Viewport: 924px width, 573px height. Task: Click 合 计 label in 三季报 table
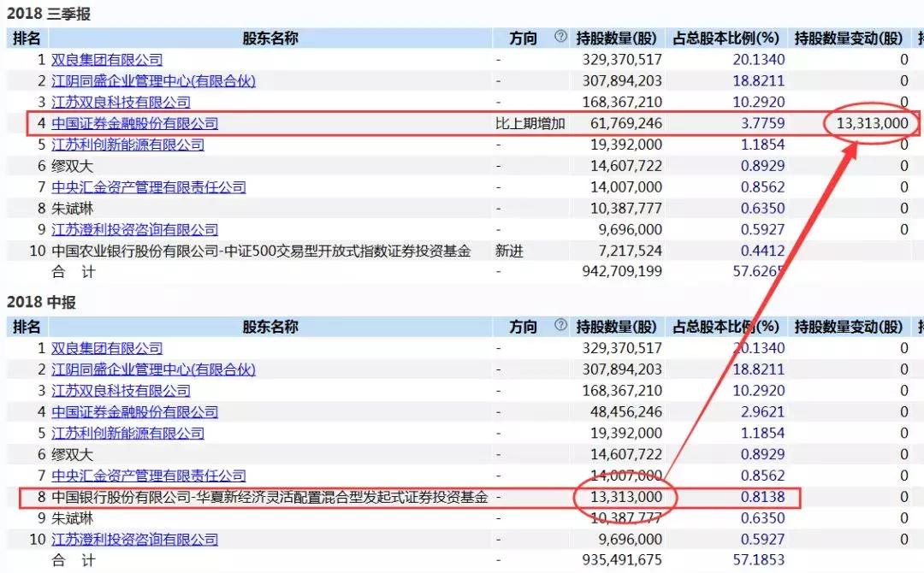73,271
